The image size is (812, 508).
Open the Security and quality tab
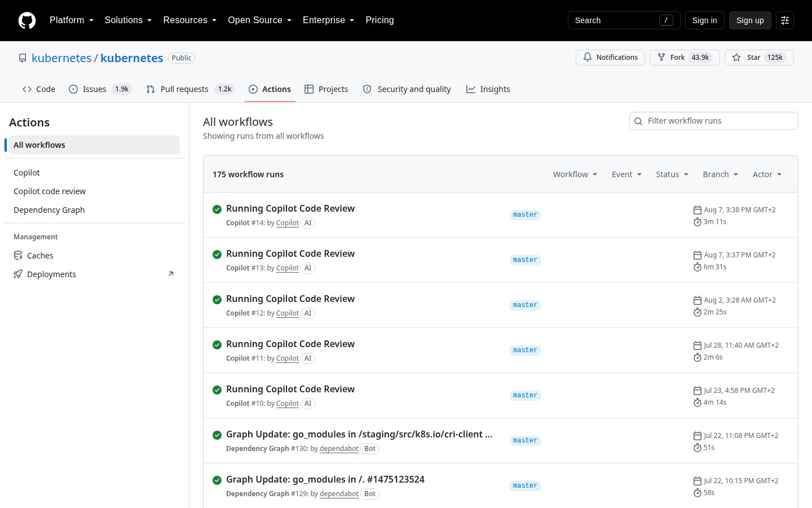click(x=407, y=89)
